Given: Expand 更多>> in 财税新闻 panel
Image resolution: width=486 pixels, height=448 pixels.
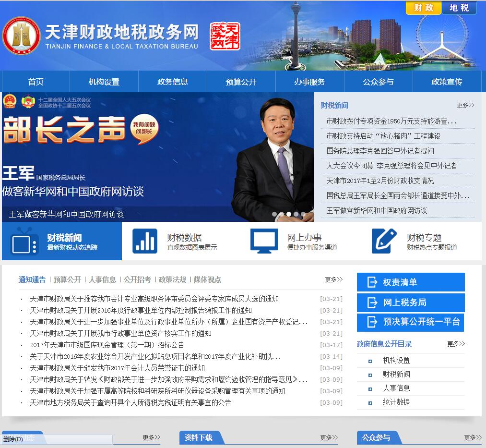Looking at the screenshot, I should 465,105.
